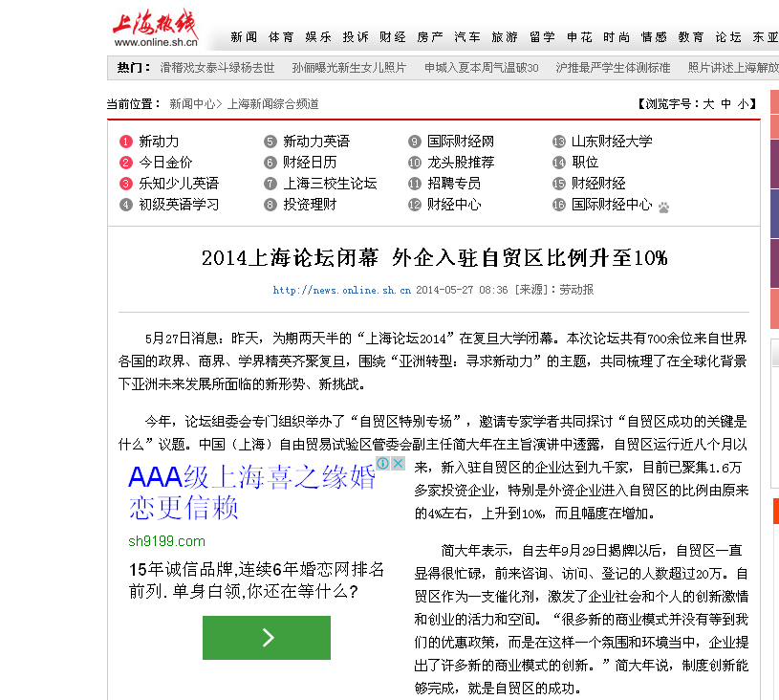Open hot topic 申城入夏本周气温破30

[x=482, y=68]
